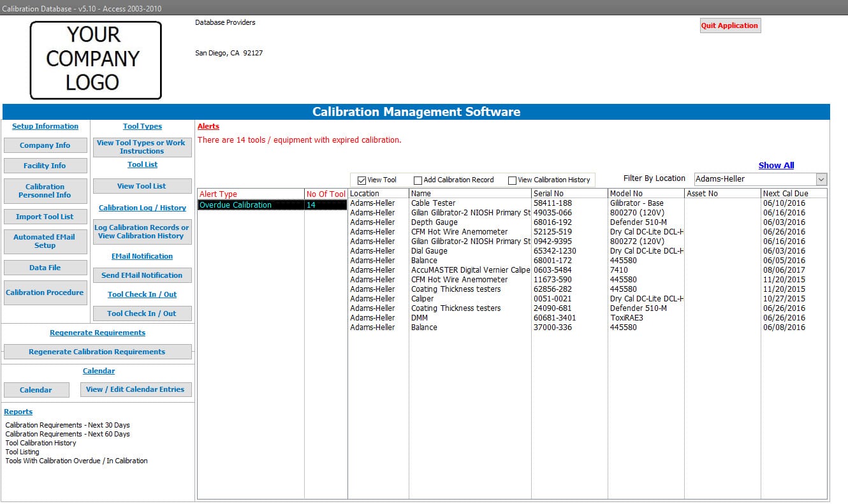The width and height of the screenshot is (848, 504).
Task: Open Tools With Calibration Overdue report
Action: coord(77,461)
